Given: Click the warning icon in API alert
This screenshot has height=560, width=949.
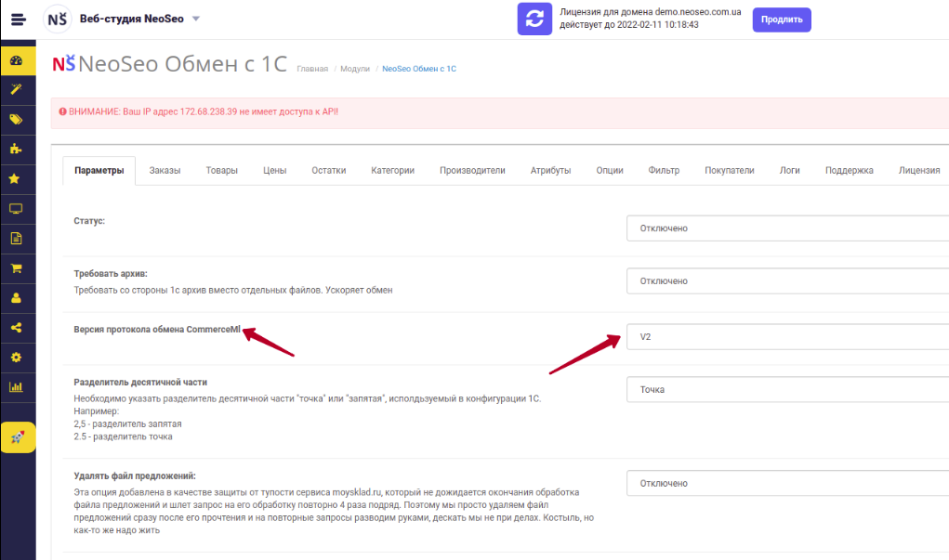Looking at the screenshot, I should (62, 111).
